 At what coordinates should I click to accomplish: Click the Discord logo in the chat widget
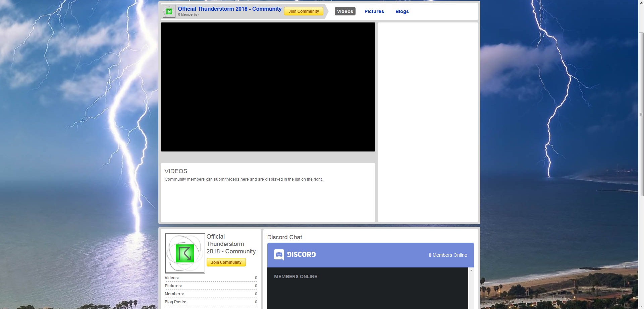pyautogui.click(x=295, y=255)
